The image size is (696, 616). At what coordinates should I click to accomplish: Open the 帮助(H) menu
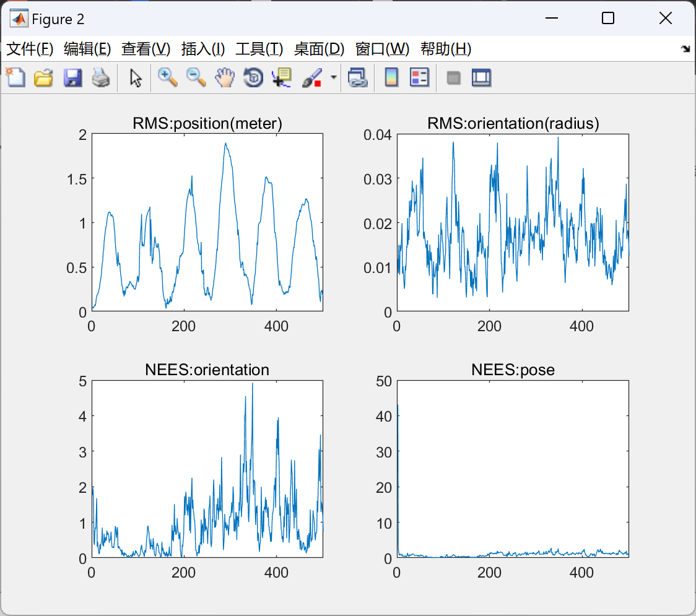[x=446, y=49]
